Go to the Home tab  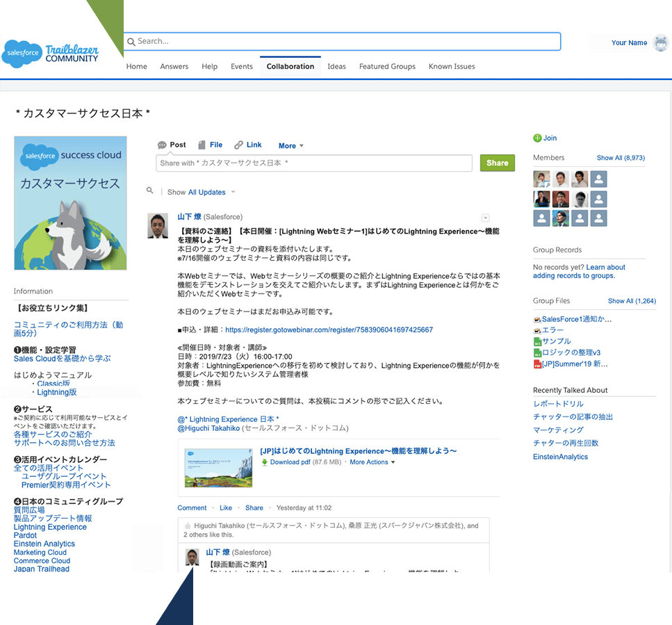click(136, 67)
